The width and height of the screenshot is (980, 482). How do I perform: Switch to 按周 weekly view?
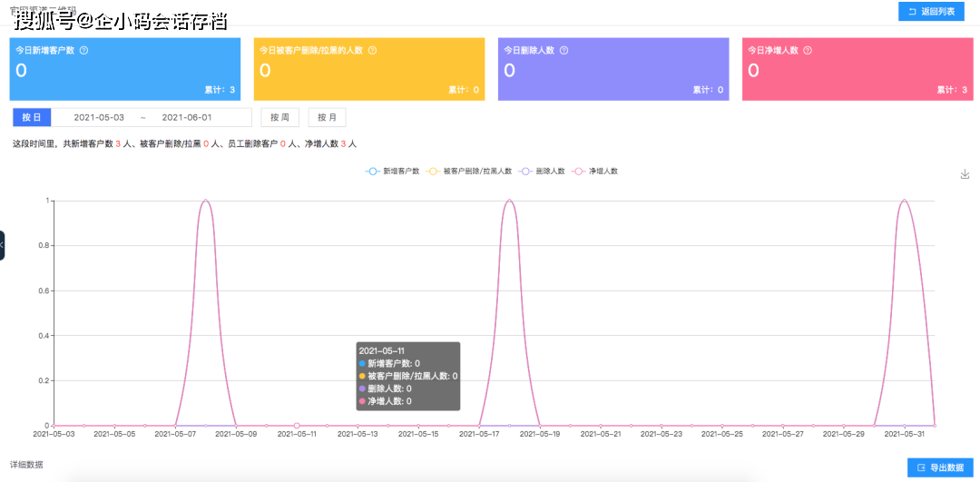(280, 117)
